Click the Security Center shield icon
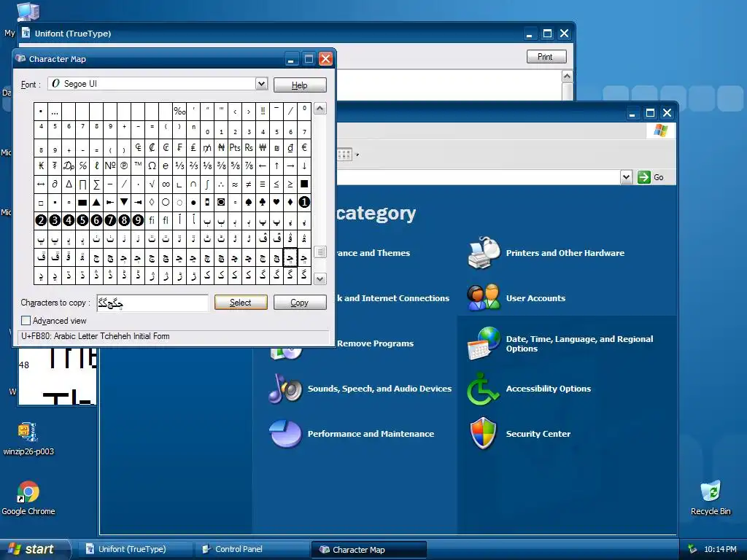The image size is (747, 560). (x=483, y=433)
